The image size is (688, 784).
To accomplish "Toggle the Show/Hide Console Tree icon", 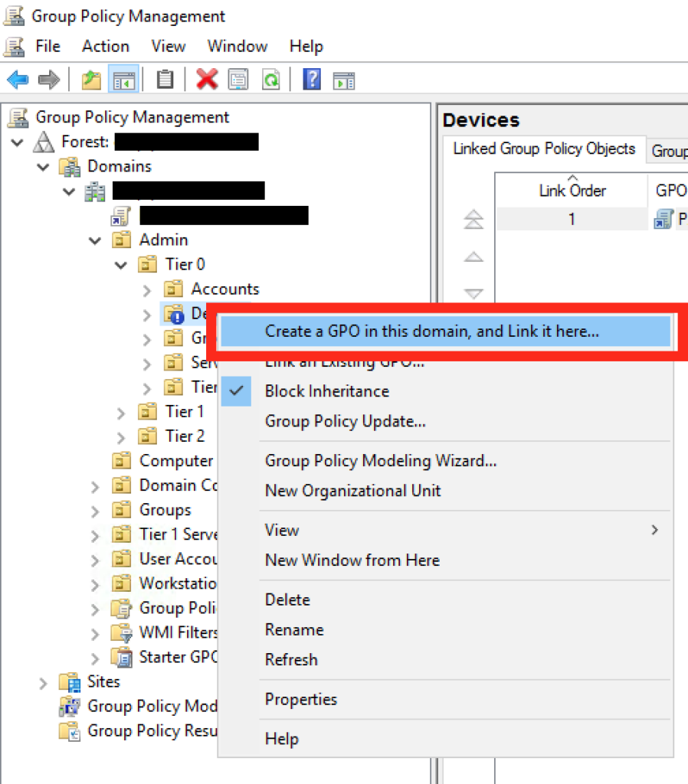I will (x=123, y=80).
